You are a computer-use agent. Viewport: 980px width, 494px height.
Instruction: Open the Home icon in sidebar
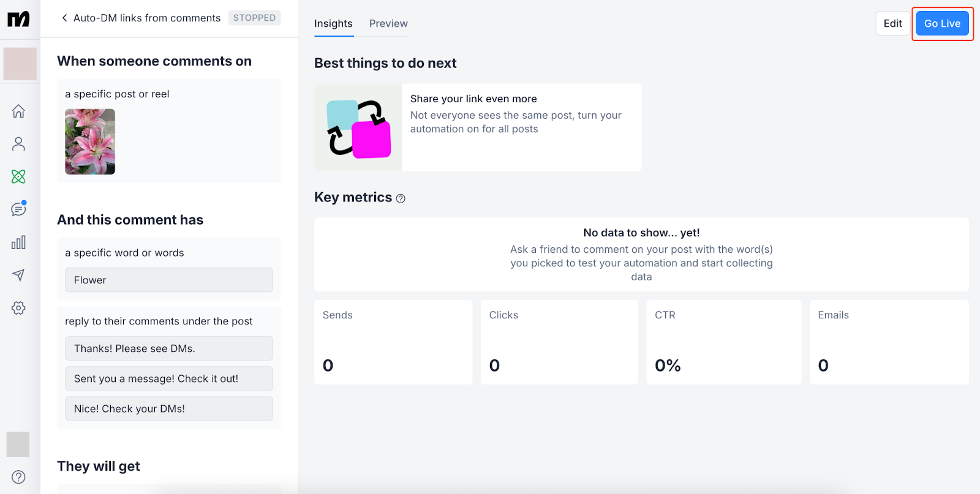point(18,111)
